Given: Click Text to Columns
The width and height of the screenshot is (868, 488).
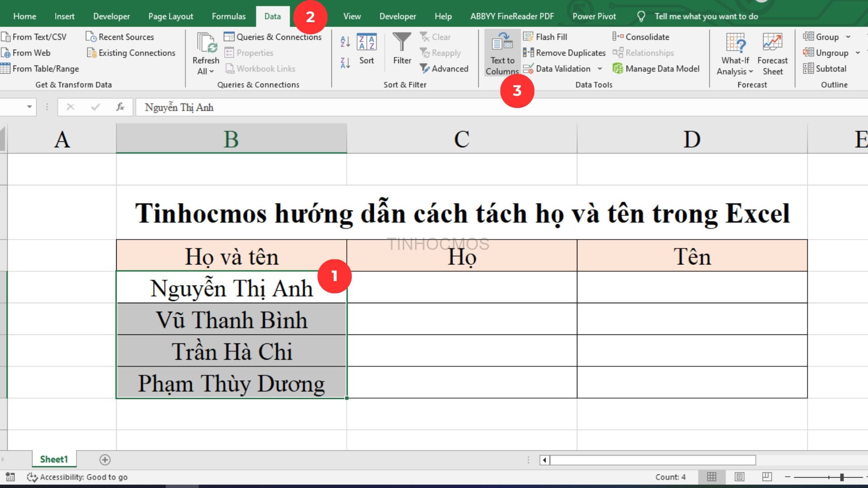Looking at the screenshot, I should [502, 53].
